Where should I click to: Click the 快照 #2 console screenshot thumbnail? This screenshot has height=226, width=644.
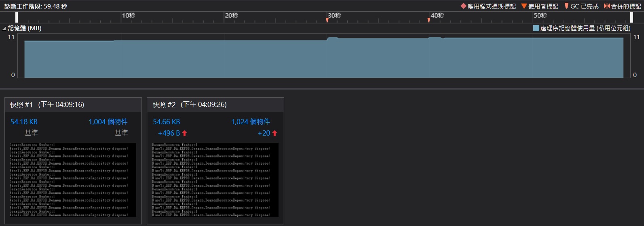click(x=215, y=180)
